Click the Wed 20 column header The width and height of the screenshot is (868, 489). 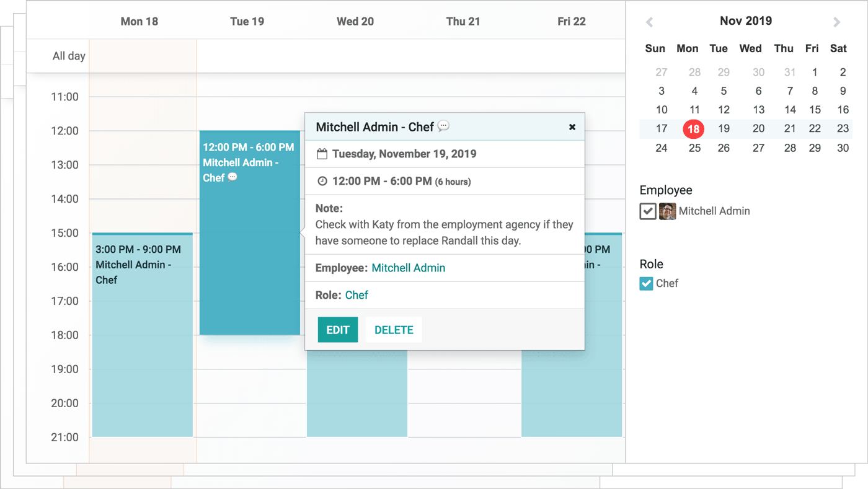355,20
